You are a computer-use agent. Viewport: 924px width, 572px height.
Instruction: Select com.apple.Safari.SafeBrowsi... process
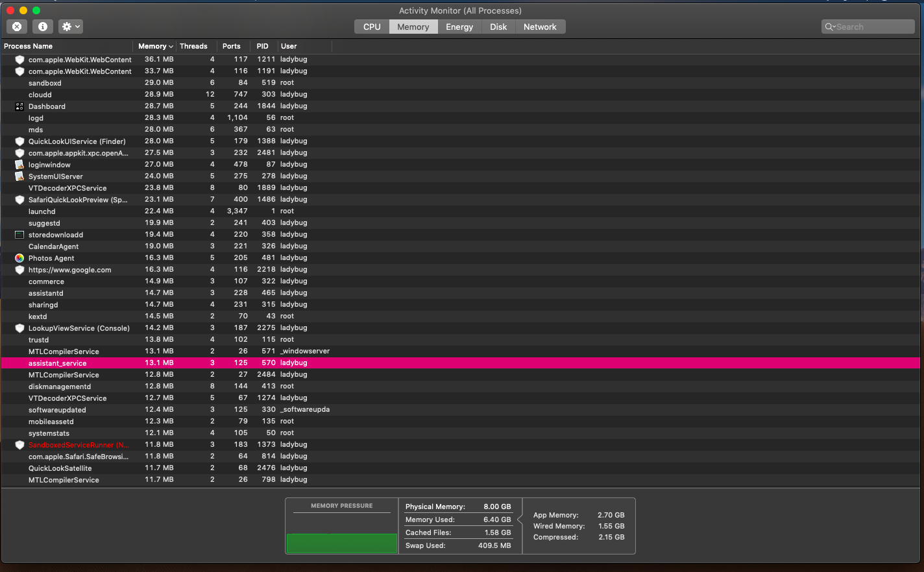460,457
